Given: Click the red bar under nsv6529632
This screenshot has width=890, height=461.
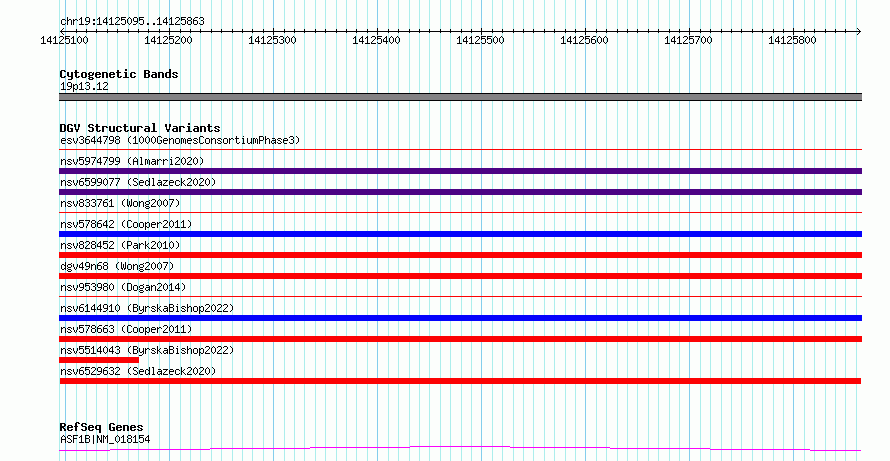Looking at the screenshot, I should tap(460, 381).
